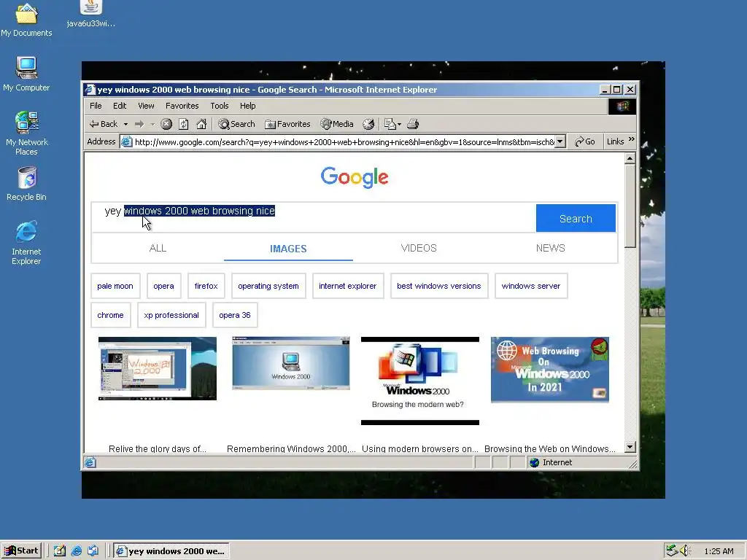747x560 pixels.
Task: Click the best windows versions chip
Action: 438,286
